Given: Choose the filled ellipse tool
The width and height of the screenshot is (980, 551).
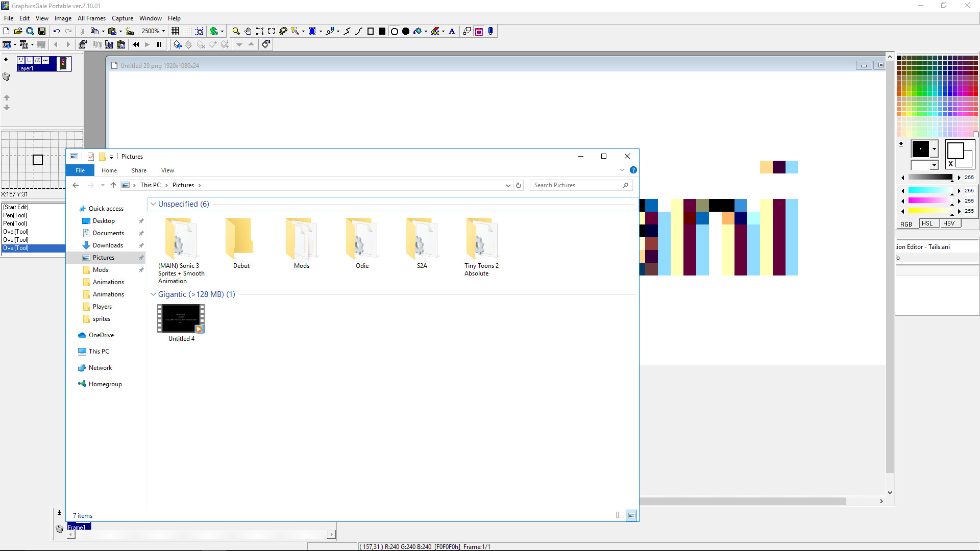Looking at the screenshot, I should coord(406,31).
